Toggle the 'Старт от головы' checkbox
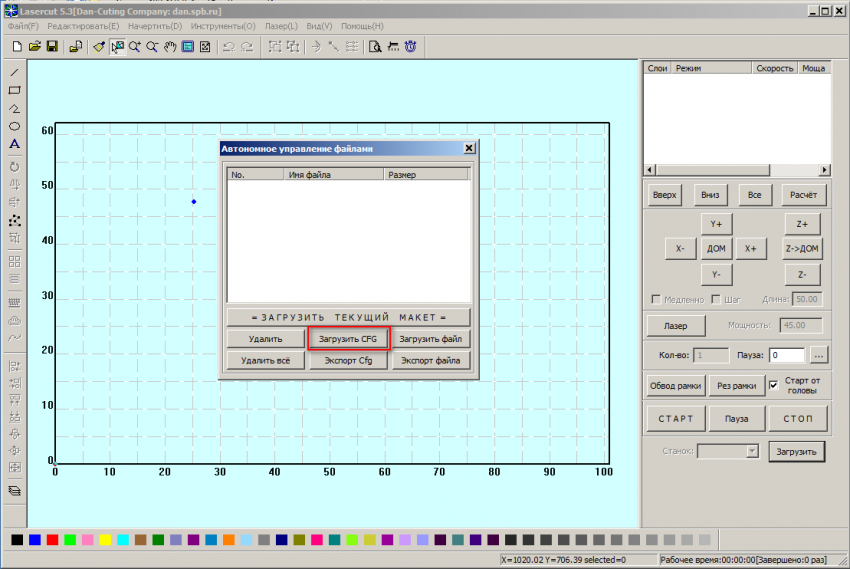This screenshot has width=850, height=569. pos(773,385)
